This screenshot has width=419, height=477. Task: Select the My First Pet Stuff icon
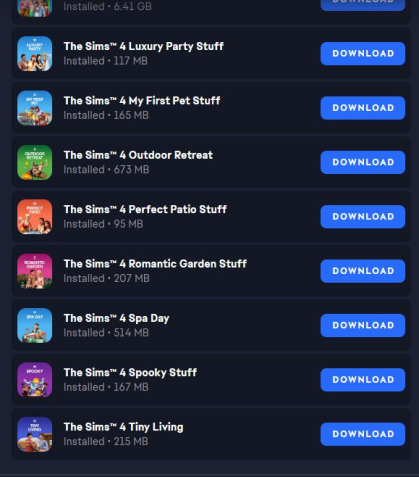pos(35,108)
